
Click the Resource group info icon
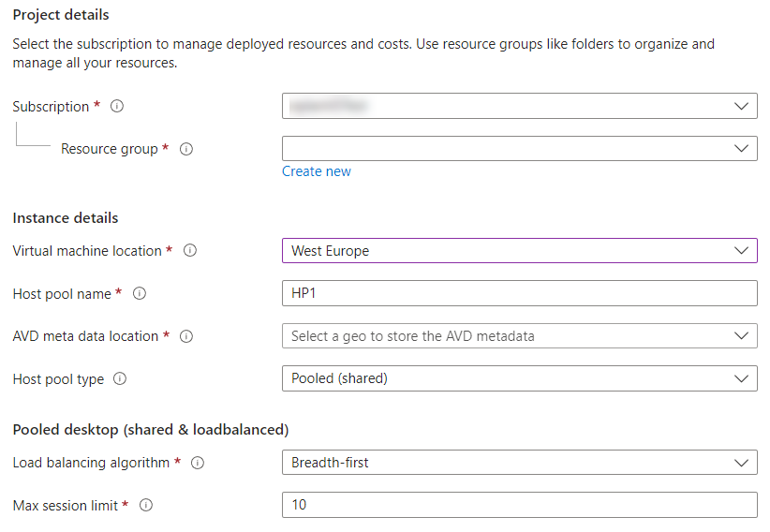186,149
